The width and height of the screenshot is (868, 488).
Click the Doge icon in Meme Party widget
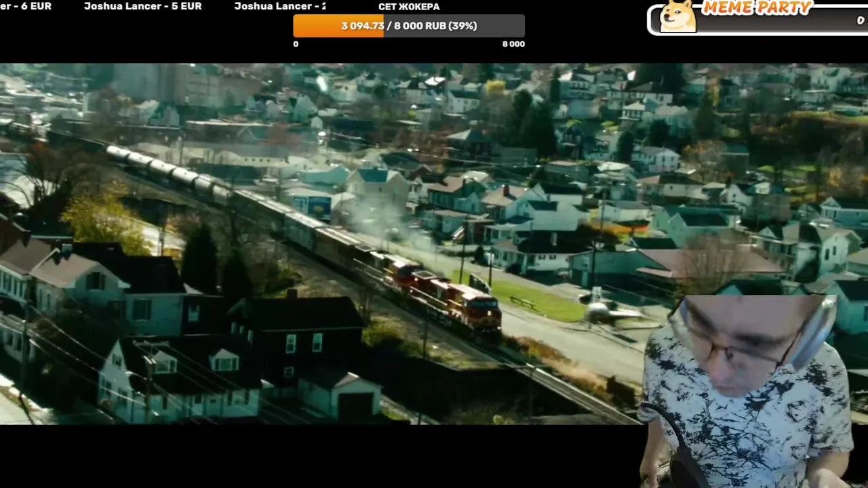coord(677,16)
